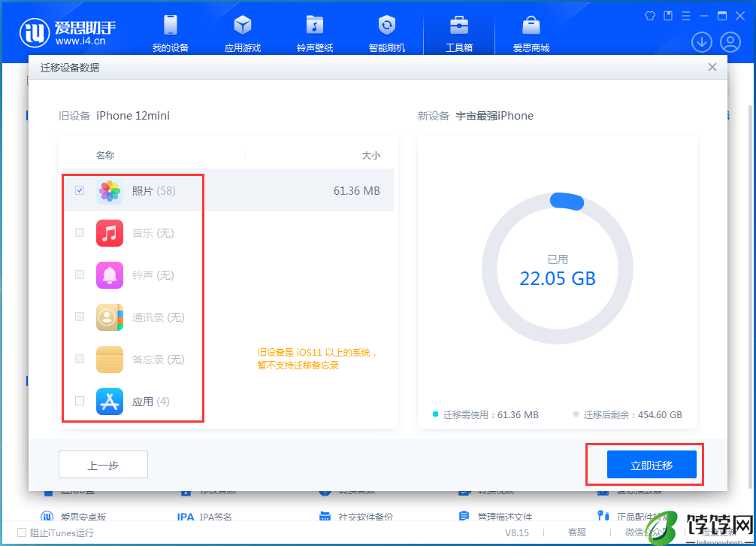This screenshot has height=546, width=756.
Task: Click the Photos flower icon
Action: [110, 191]
